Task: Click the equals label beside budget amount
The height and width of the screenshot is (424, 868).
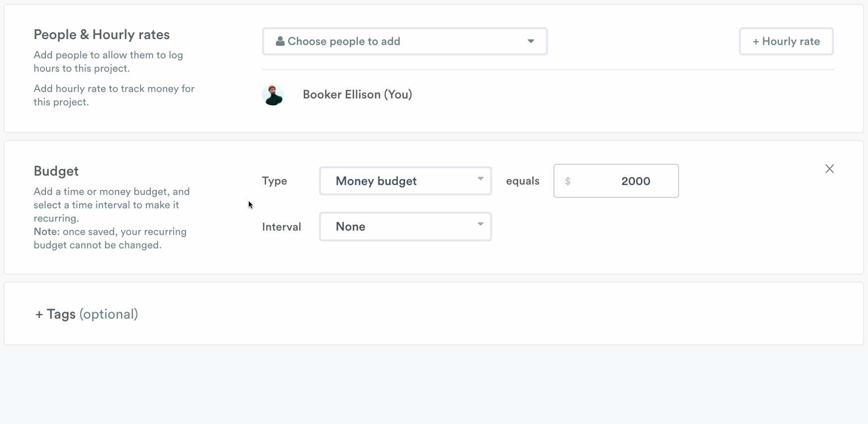Action: (522, 181)
